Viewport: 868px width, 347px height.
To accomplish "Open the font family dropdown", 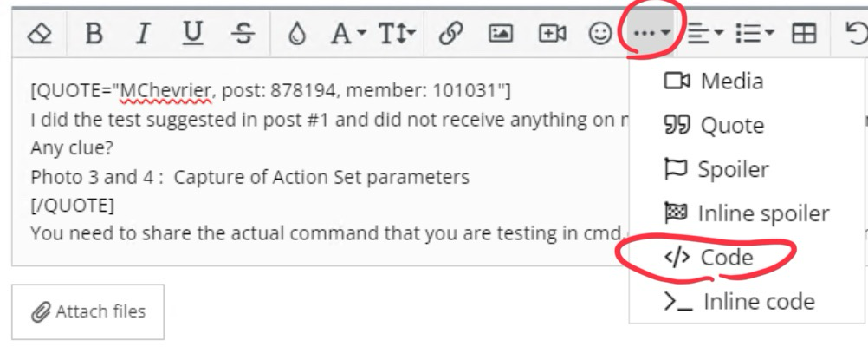I will 349,34.
